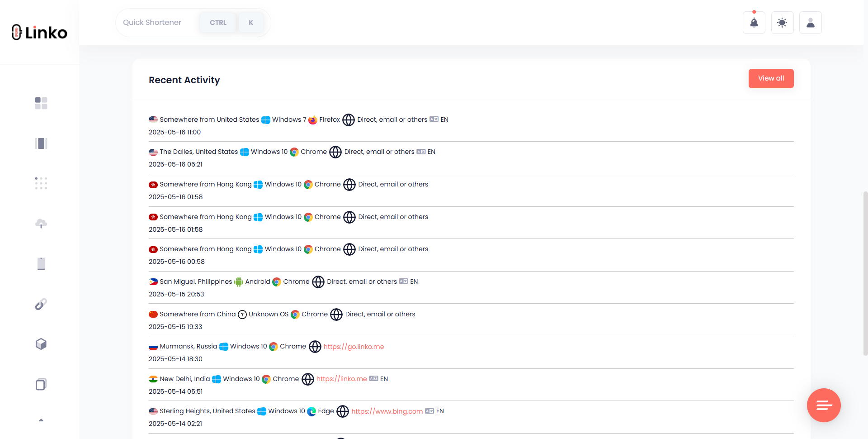Click the globe icon in Murmansk row

315,347
